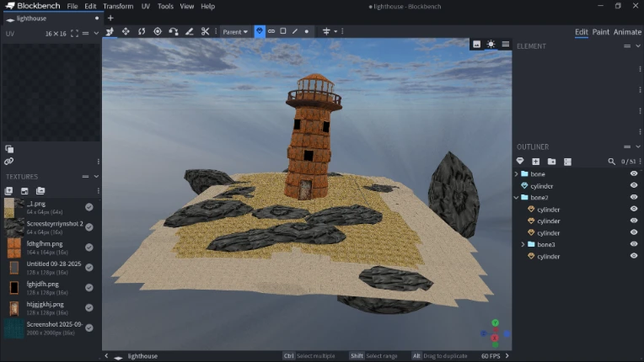Switch to object selection mode
Viewport: 644px width, 362px height.
point(260,31)
